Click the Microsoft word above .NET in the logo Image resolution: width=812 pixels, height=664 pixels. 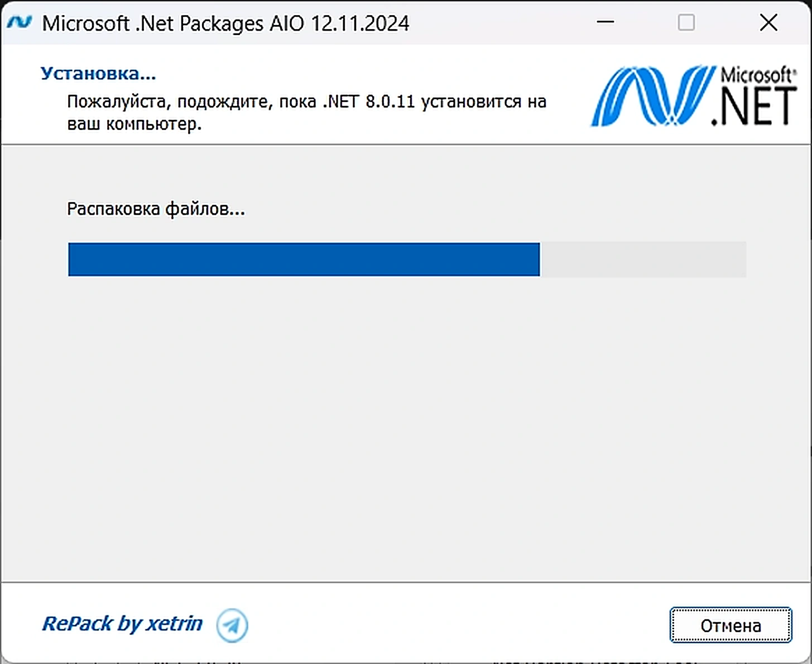point(758,75)
